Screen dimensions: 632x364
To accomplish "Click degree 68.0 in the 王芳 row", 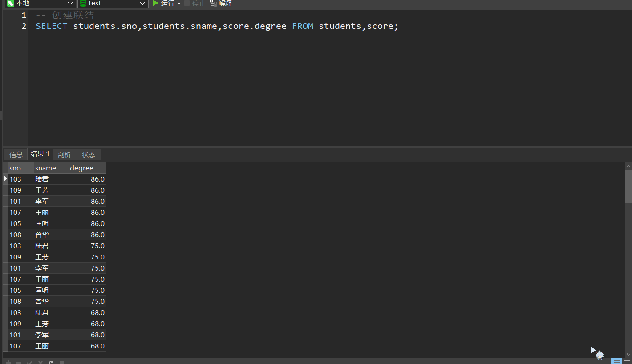I will [x=87, y=324].
